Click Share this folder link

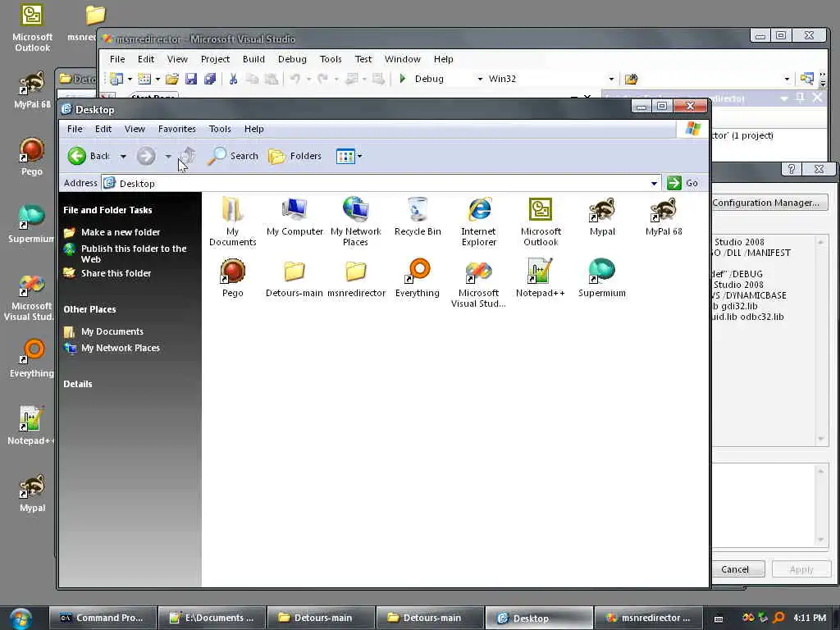pyautogui.click(x=116, y=273)
